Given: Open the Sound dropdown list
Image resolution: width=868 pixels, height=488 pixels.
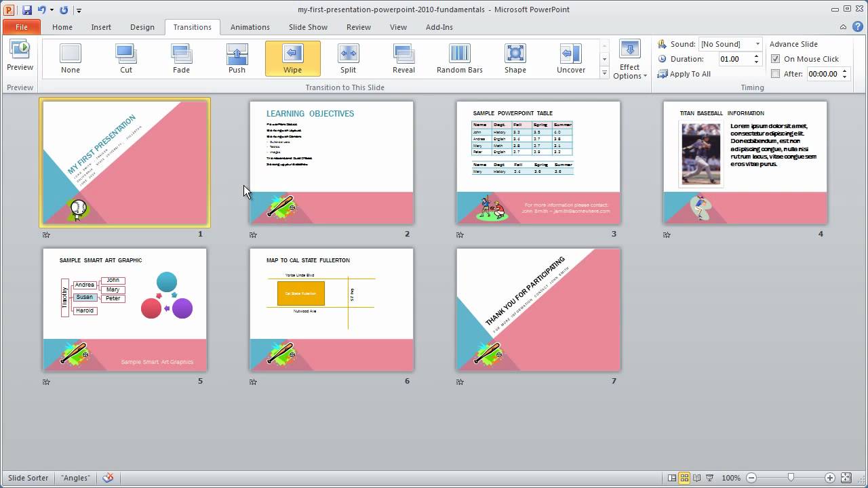Looking at the screenshot, I should 758,44.
